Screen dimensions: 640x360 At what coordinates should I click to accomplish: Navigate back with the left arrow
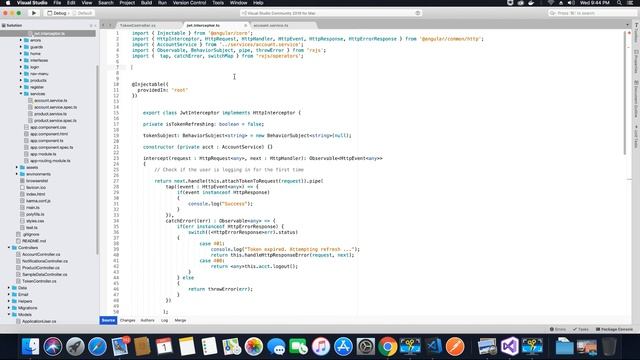point(103,25)
